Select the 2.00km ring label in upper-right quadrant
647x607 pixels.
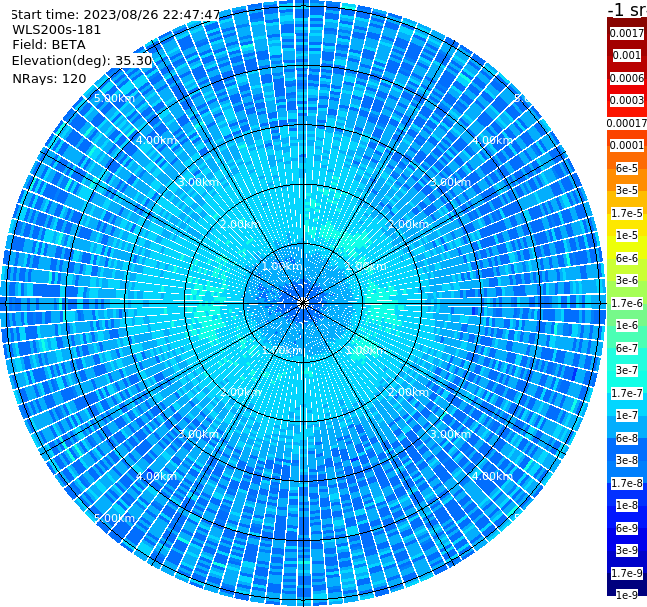pyautogui.click(x=409, y=224)
